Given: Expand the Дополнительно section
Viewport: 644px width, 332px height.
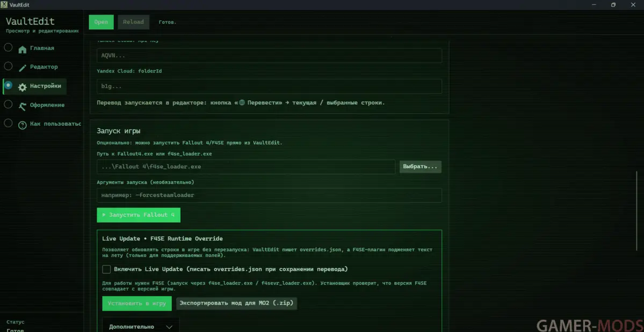Looking at the screenshot, I should (132, 326).
